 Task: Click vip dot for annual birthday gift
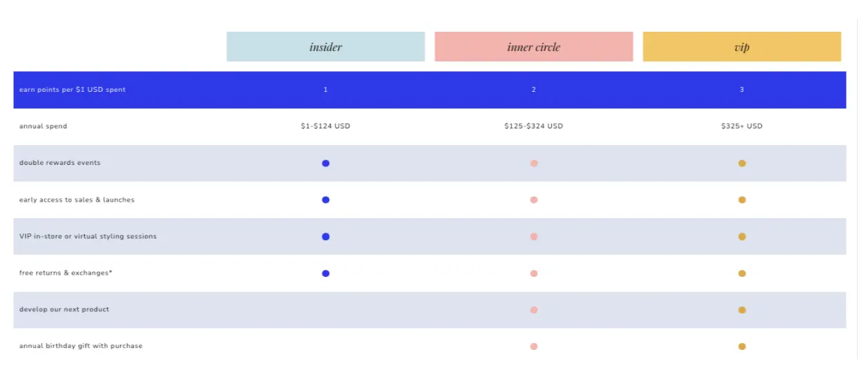click(x=742, y=347)
